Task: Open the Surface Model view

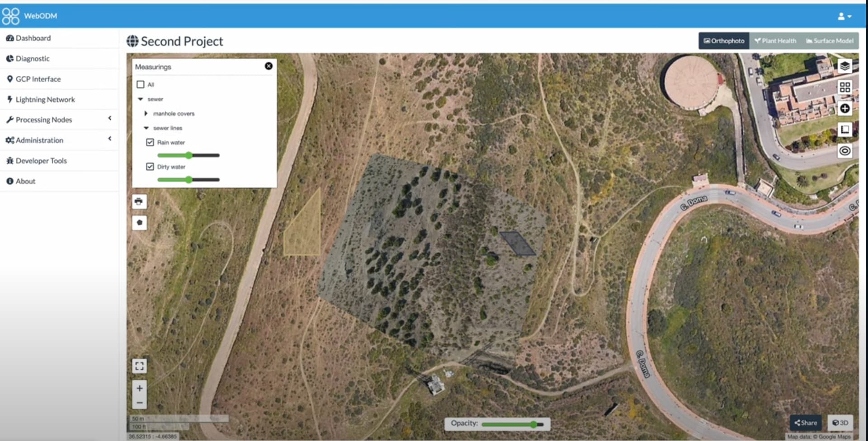Action: point(830,41)
